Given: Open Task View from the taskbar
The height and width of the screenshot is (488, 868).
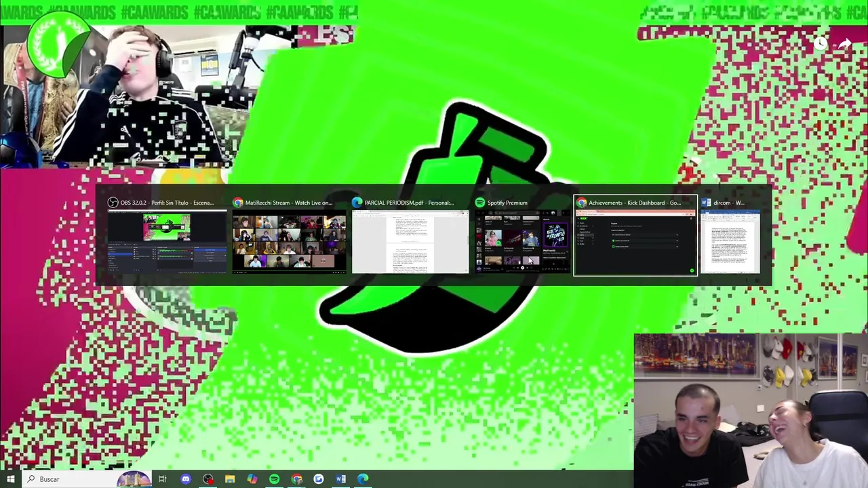Looking at the screenshot, I should [163, 479].
